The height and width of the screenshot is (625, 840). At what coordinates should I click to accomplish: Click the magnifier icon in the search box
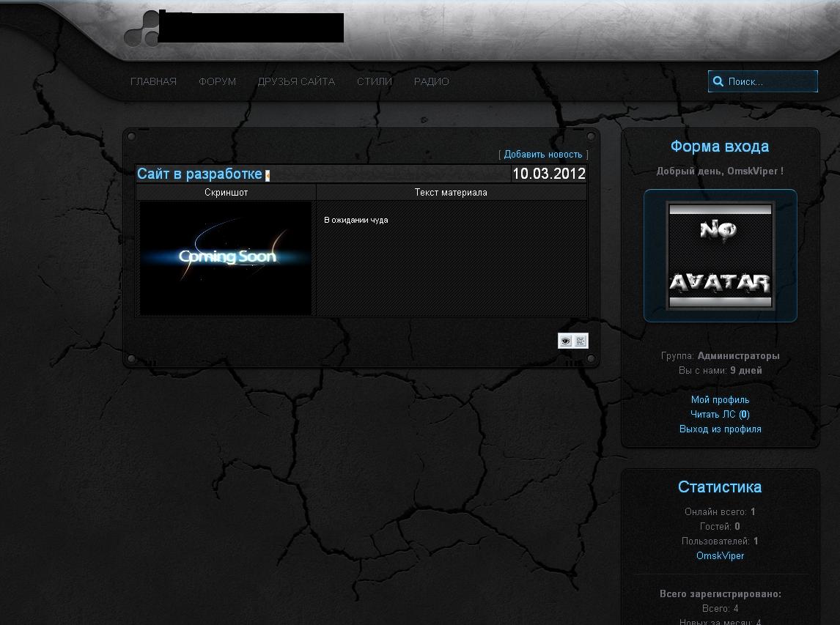pos(718,82)
